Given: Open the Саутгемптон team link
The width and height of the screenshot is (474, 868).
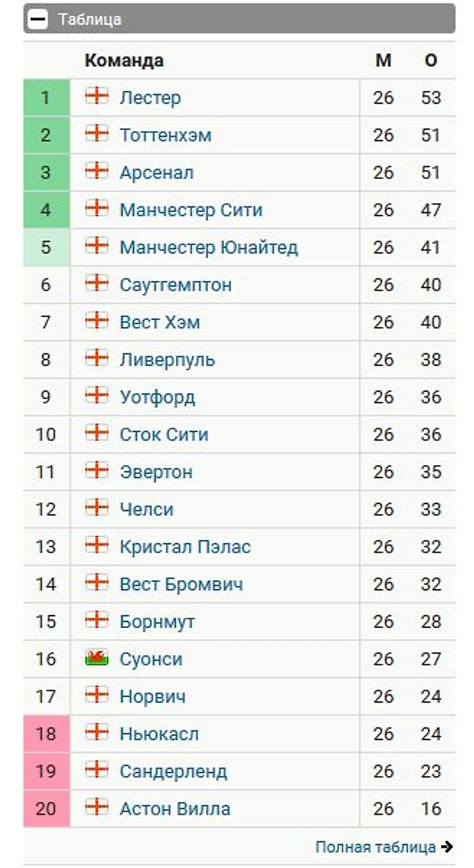Looking at the screenshot, I should (175, 285).
